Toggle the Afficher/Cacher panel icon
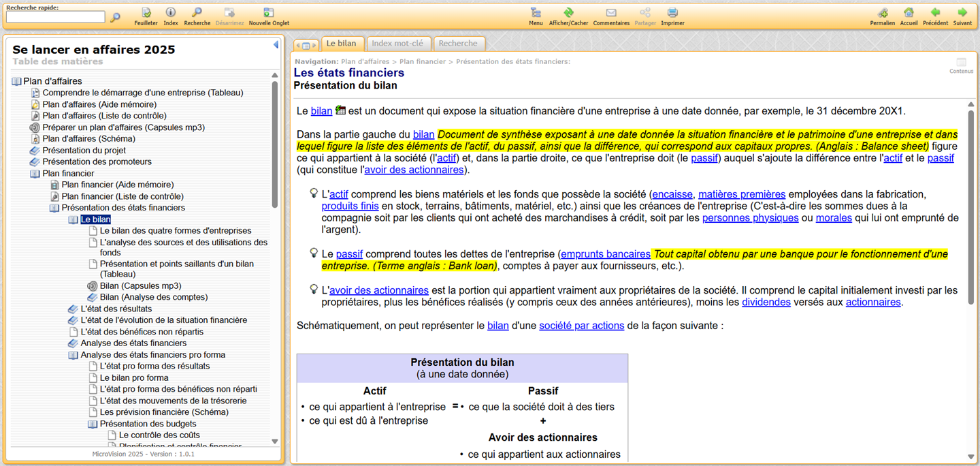The image size is (980, 466). pyautogui.click(x=568, y=13)
